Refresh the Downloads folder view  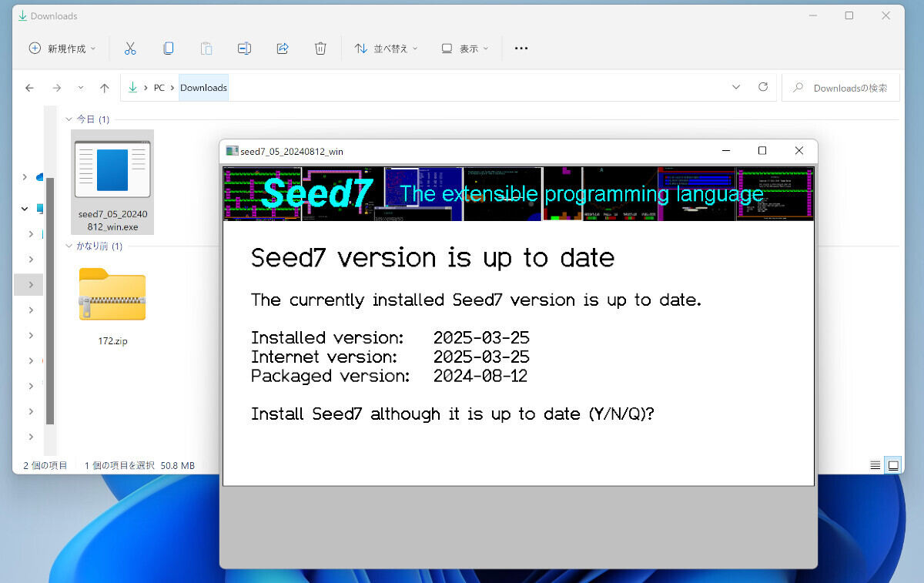[763, 87]
